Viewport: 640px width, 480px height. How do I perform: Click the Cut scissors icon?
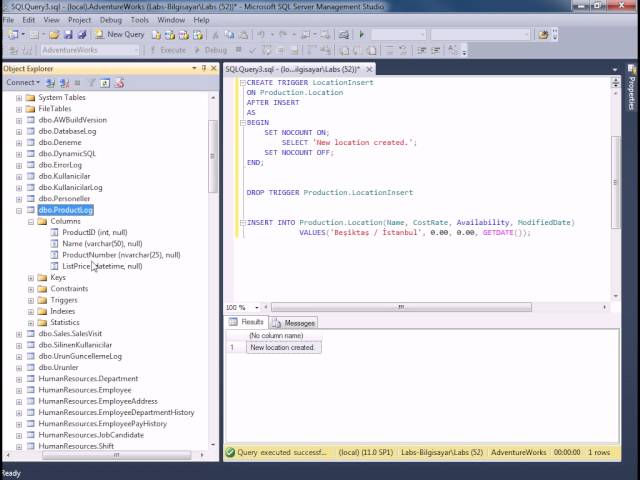pos(215,35)
